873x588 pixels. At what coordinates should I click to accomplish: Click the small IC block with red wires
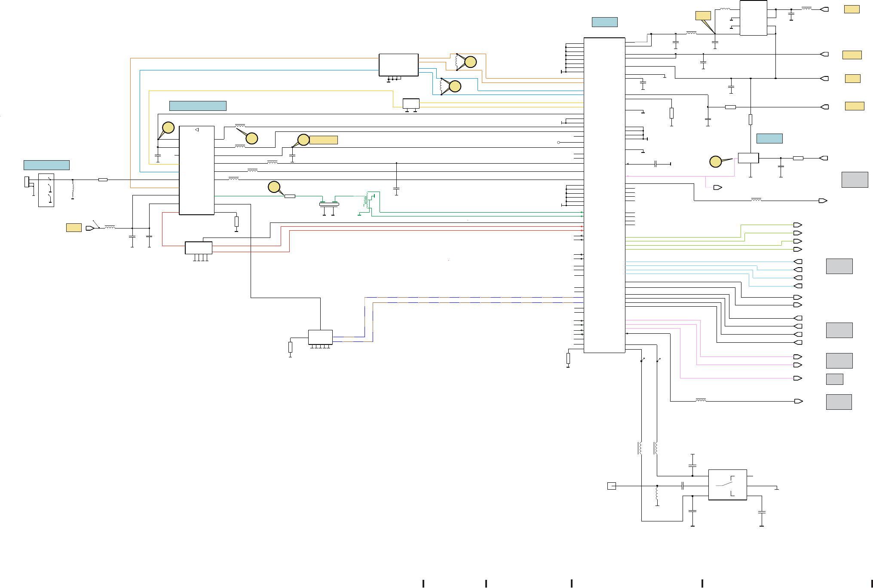pos(198,248)
